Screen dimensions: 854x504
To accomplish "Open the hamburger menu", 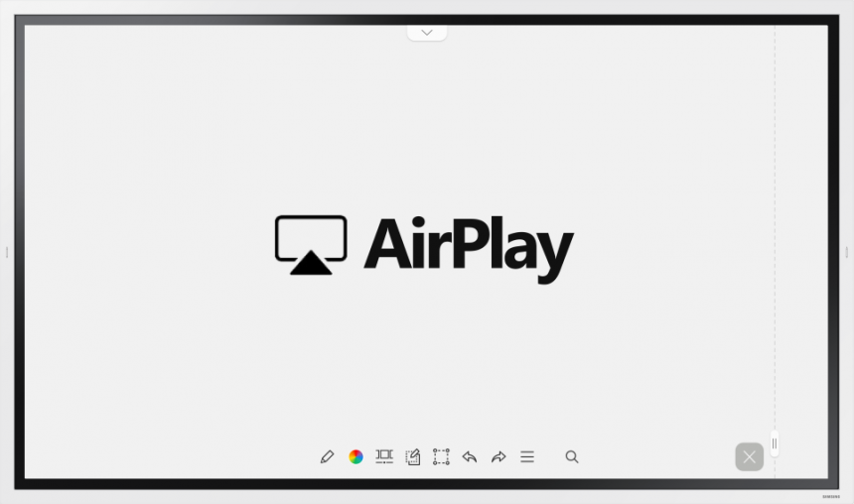I will 527,456.
